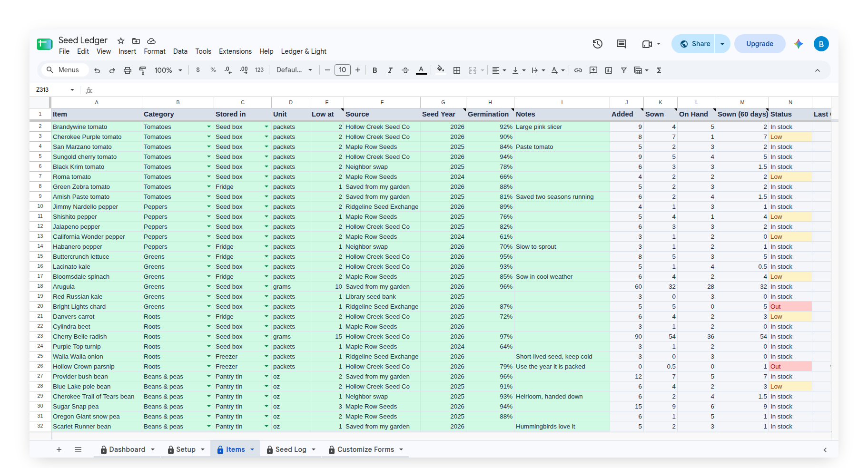
Task: Switch to the Seed Log tab
Action: click(x=291, y=449)
